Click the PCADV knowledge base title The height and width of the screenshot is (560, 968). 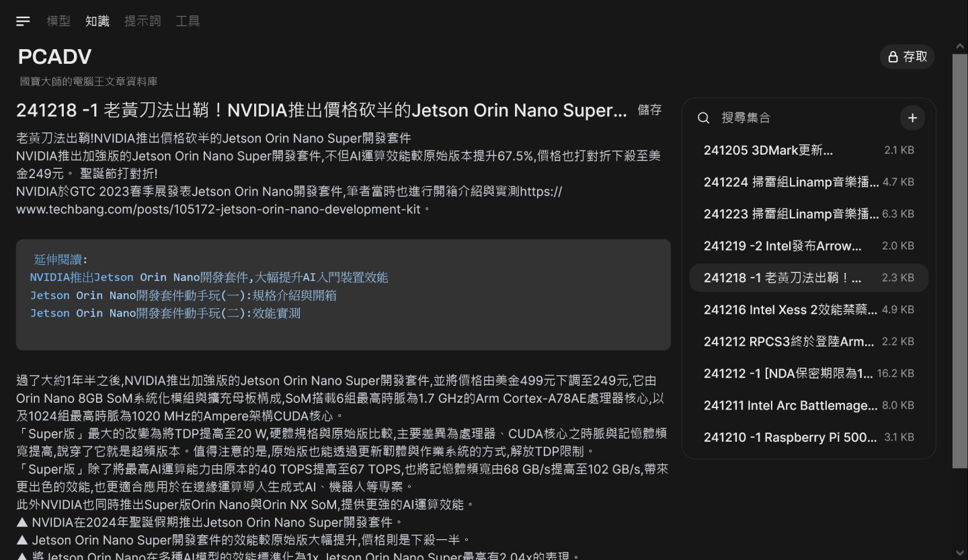coord(54,56)
